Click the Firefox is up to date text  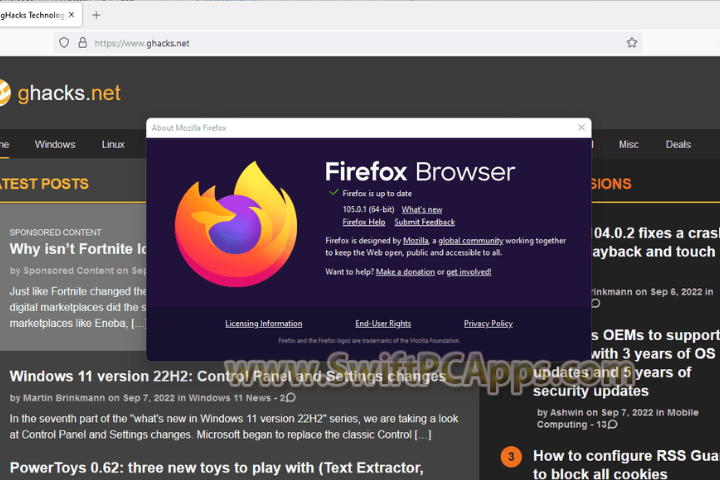tap(377, 193)
